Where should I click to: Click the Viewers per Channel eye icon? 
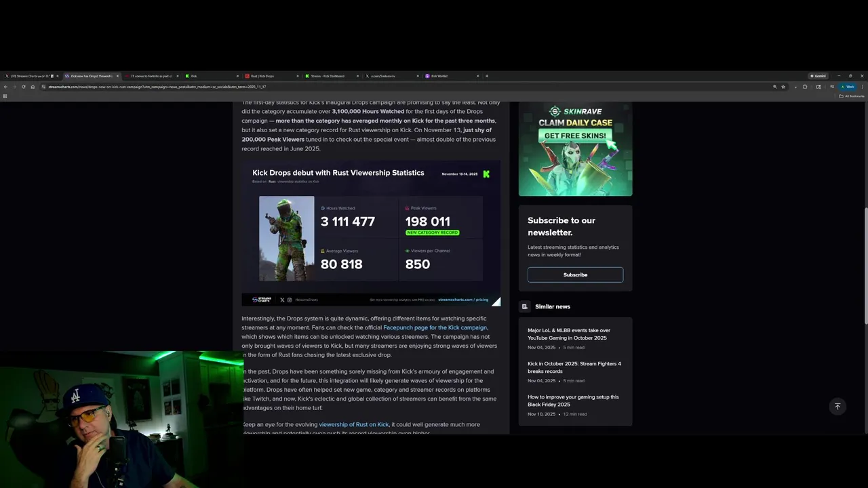click(408, 251)
